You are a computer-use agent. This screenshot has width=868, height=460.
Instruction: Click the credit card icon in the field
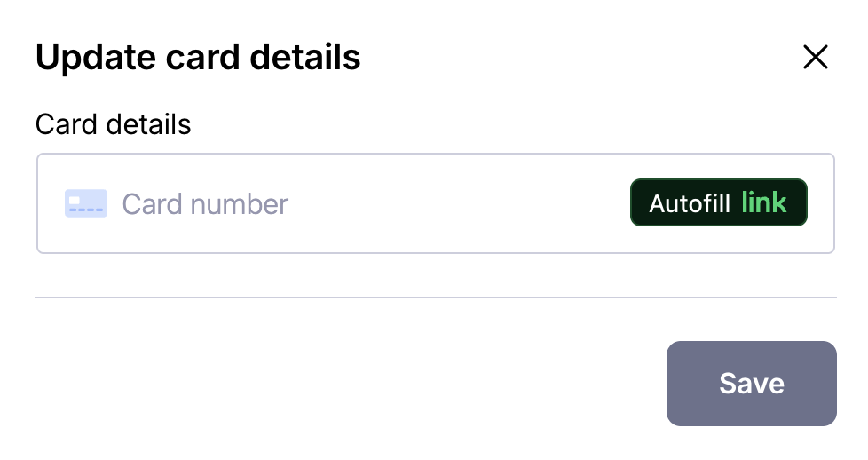point(86,204)
